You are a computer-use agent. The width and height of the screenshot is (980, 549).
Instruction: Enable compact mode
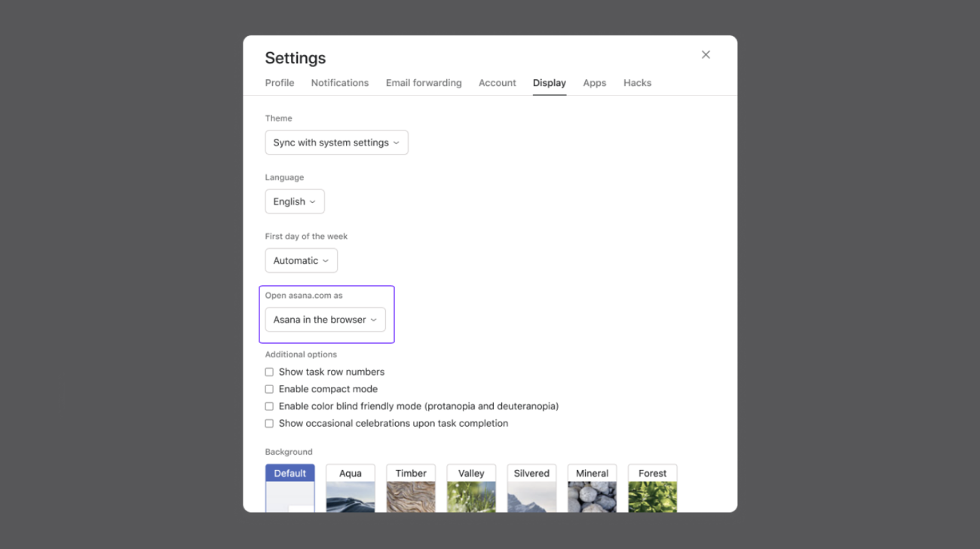click(269, 388)
